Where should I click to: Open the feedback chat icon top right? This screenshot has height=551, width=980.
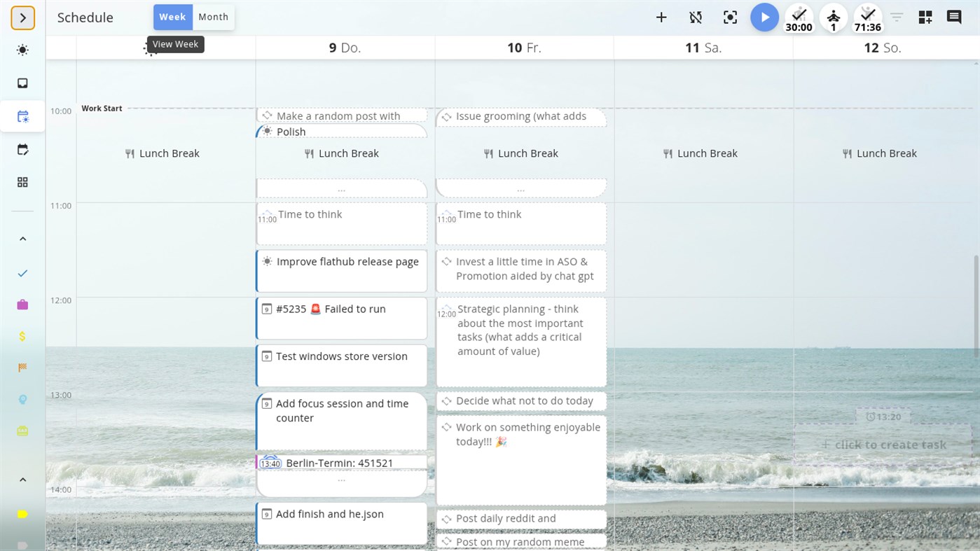click(x=953, y=17)
